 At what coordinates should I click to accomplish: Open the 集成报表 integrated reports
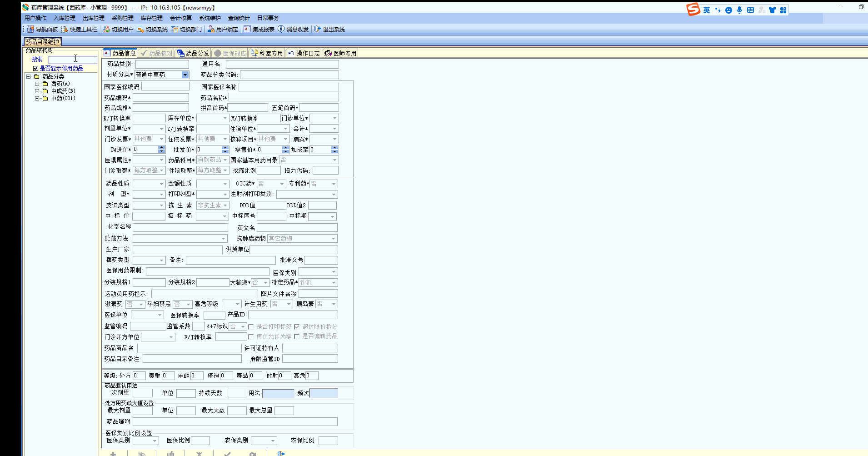[259, 29]
